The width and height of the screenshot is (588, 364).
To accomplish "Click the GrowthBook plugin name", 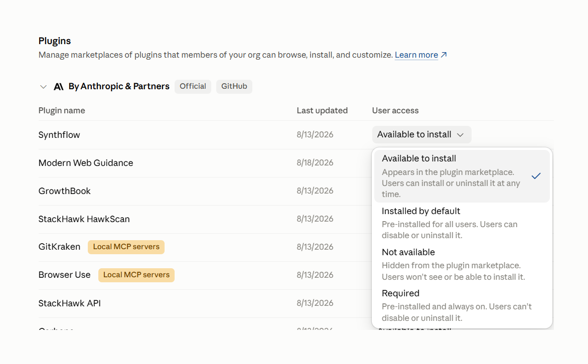I will point(65,191).
